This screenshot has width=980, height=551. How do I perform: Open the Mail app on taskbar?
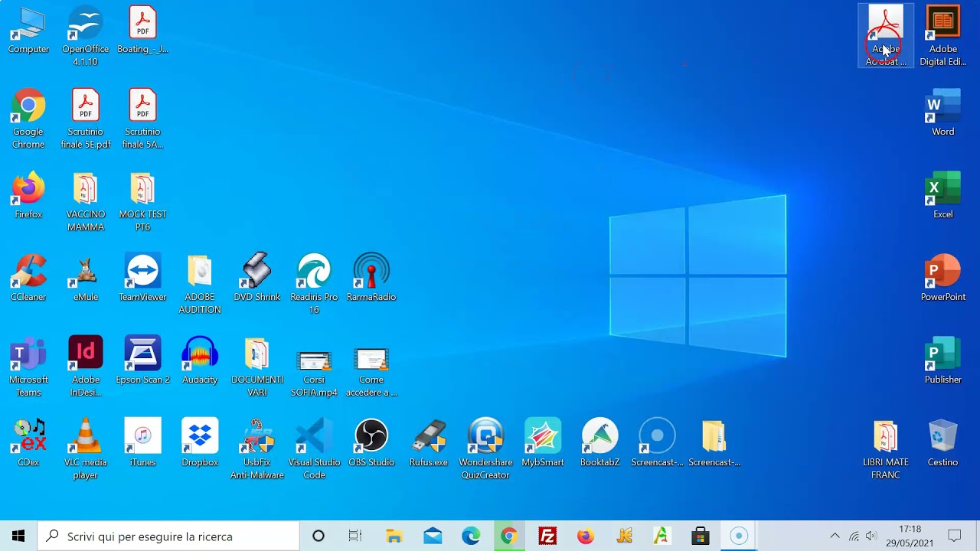433,536
